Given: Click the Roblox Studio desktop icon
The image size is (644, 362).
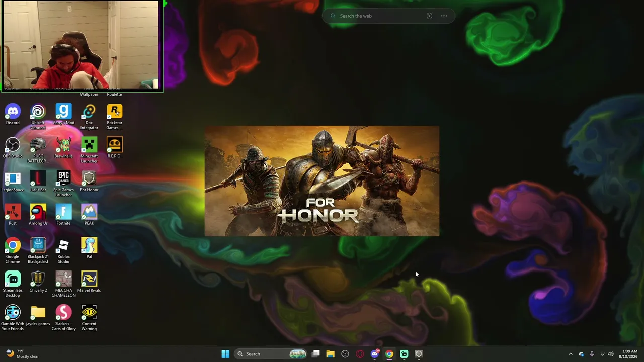Looking at the screenshot, I should pos(63,251).
